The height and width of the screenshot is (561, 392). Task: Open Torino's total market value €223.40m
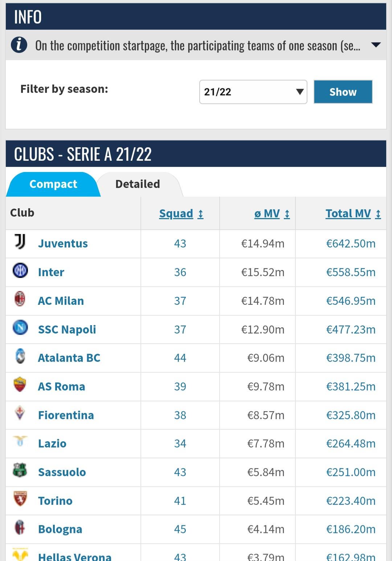[351, 501]
